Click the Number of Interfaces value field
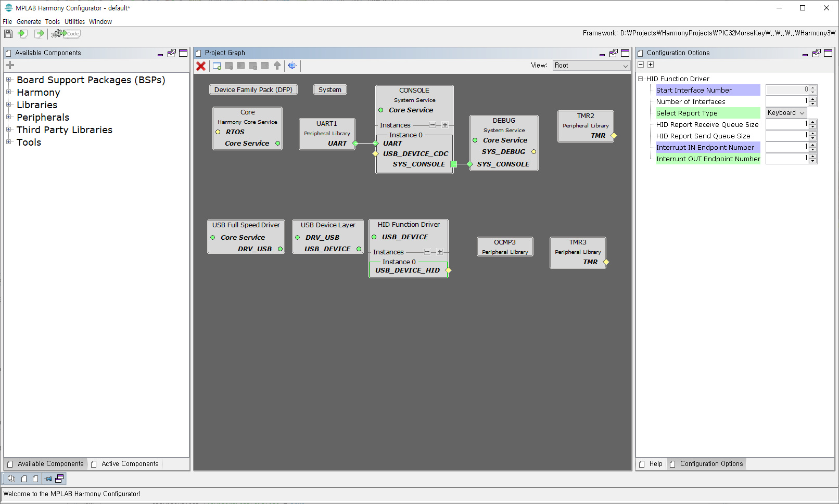 pos(787,101)
